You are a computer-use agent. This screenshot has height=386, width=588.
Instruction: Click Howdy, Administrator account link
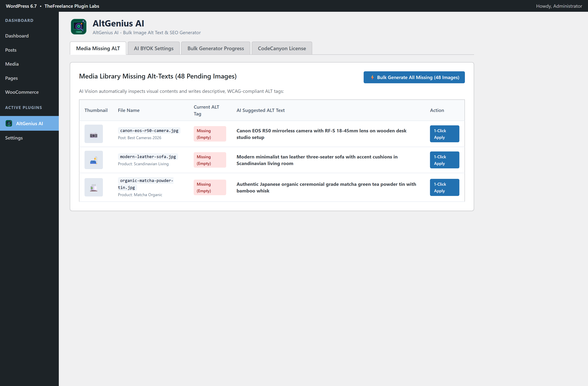559,6
